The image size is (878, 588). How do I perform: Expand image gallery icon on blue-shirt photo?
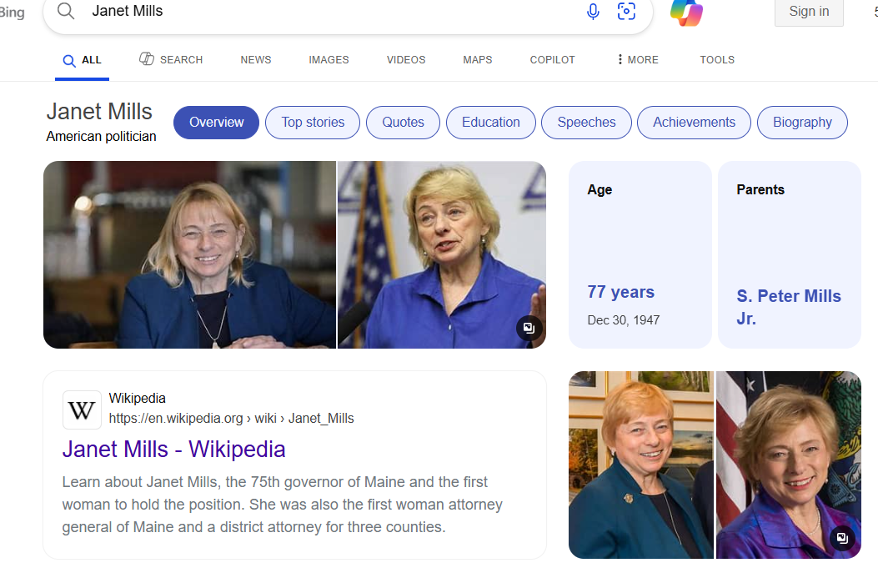529,328
